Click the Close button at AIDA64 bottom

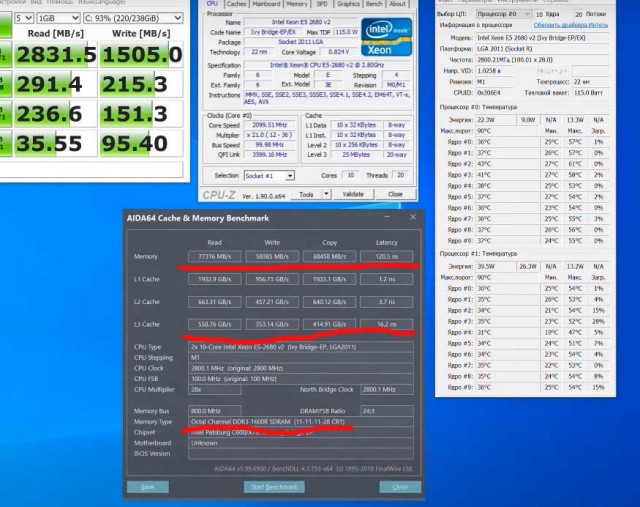(x=400, y=487)
